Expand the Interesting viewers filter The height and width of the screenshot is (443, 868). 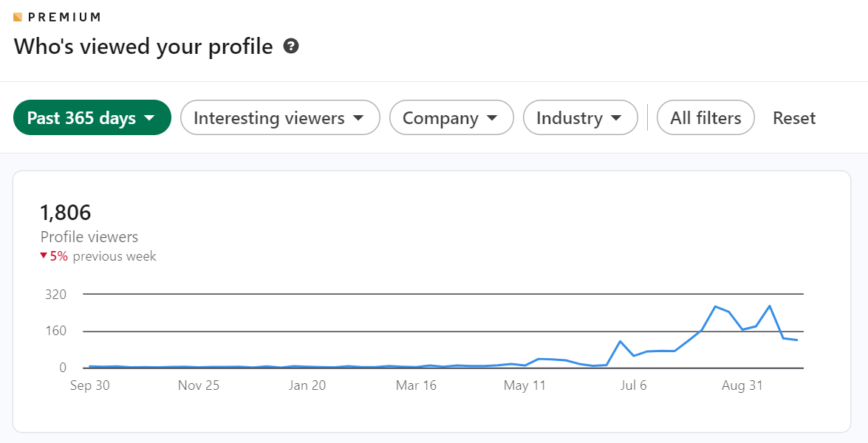click(279, 118)
